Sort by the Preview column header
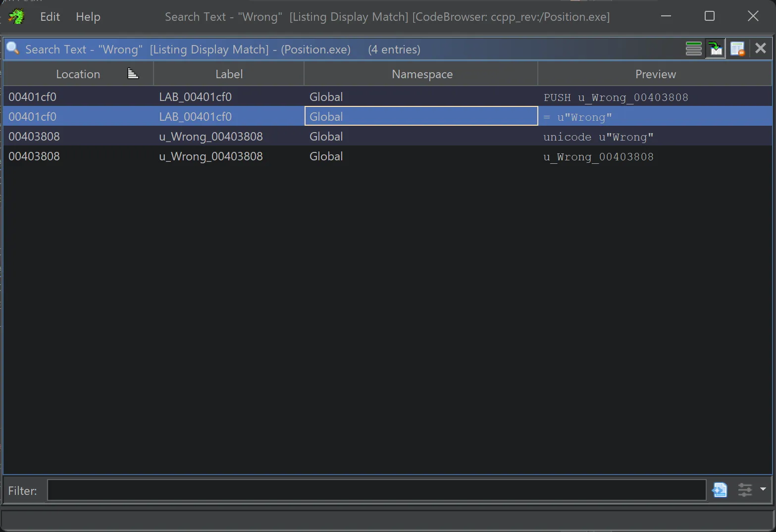776x532 pixels. click(x=655, y=74)
